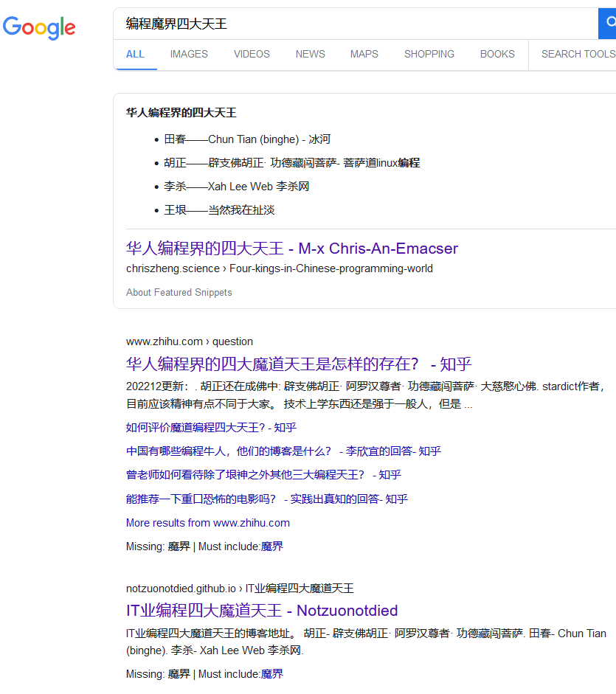Open the M-x Chris-An-Emacser featured result

[291, 249]
